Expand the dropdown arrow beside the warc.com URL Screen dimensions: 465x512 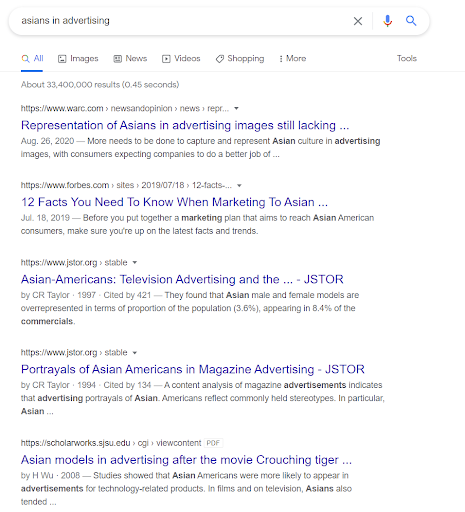pyautogui.click(x=236, y=108)
